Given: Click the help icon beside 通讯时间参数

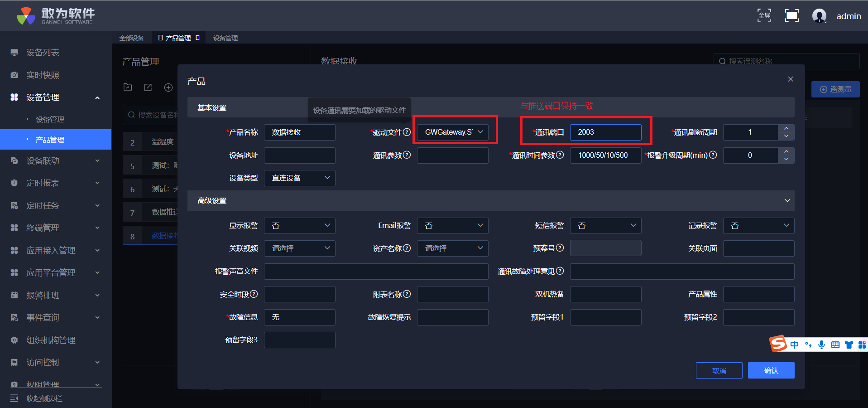Looking at the screenshot, I should click(x=560, y=155).
